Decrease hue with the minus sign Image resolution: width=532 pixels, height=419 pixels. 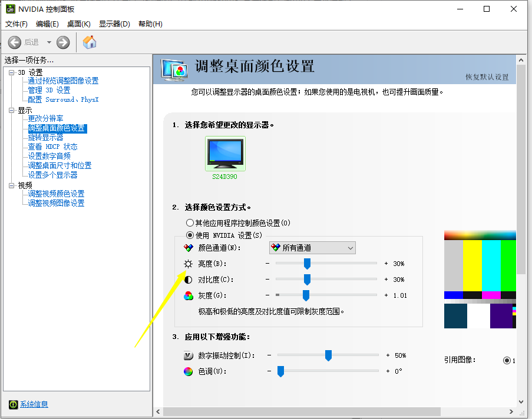269,371
